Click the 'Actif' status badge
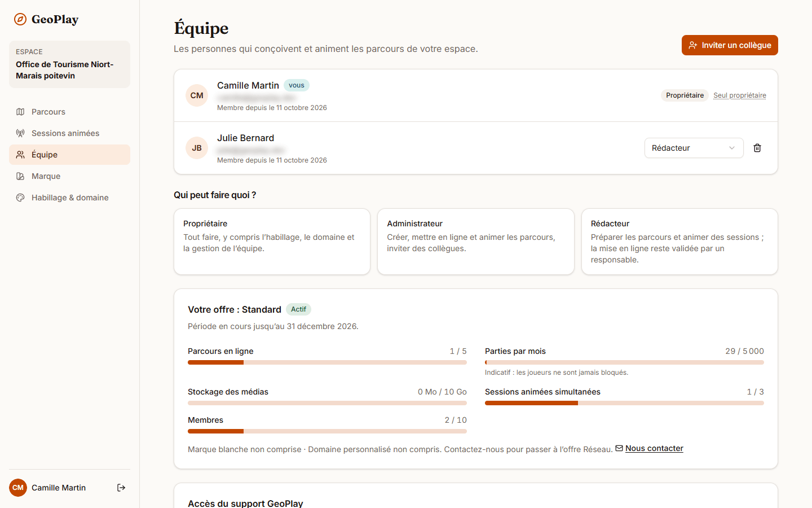Viewport: 812px width, 508px height. pyautogui.click(x=298, y=309)
